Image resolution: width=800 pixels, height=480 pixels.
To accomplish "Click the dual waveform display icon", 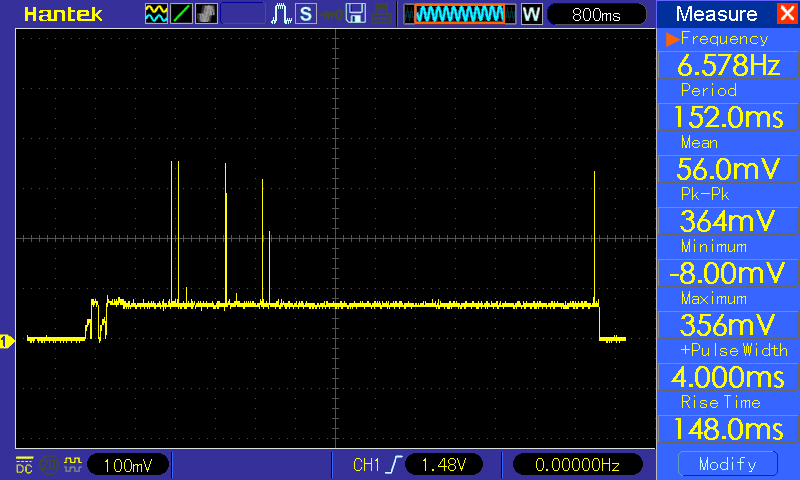I will [x=156, y=14].
